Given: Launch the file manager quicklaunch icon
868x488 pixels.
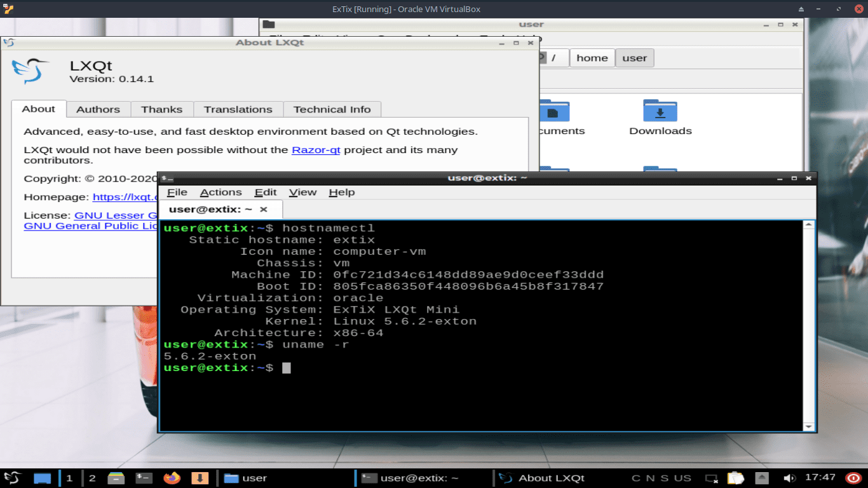Looking at the screenshot, I should tap(116, 478).
